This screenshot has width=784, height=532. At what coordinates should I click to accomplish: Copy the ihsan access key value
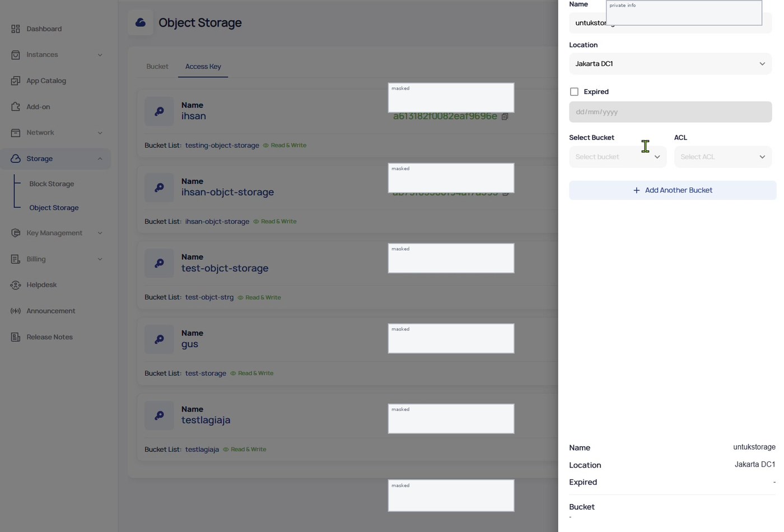(505, 116)
